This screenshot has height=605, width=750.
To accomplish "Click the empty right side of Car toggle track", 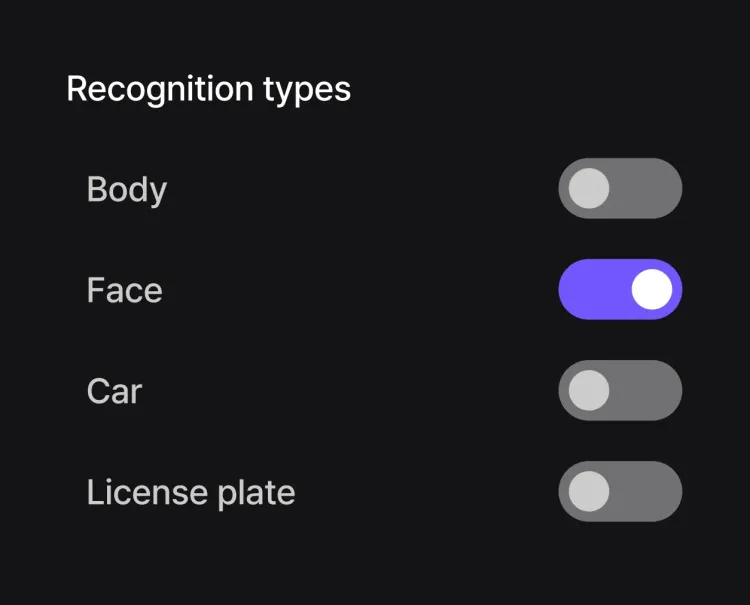I will coord(650,390).
